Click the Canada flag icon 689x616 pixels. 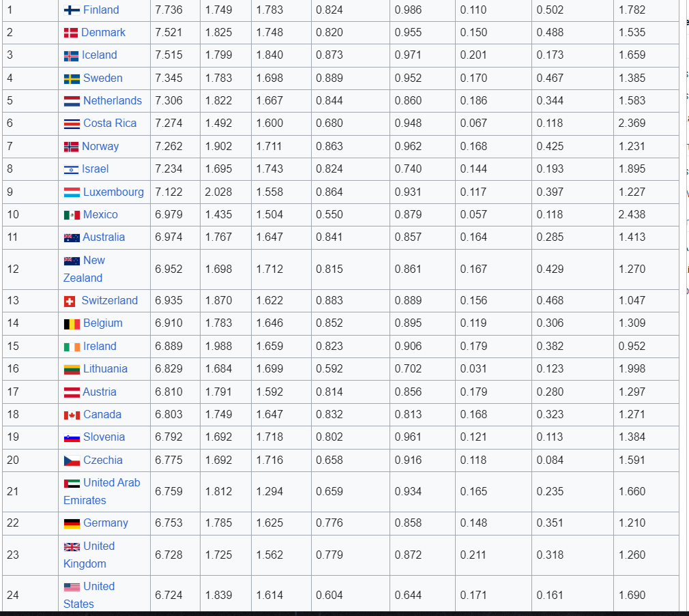(x=72, y=415)
